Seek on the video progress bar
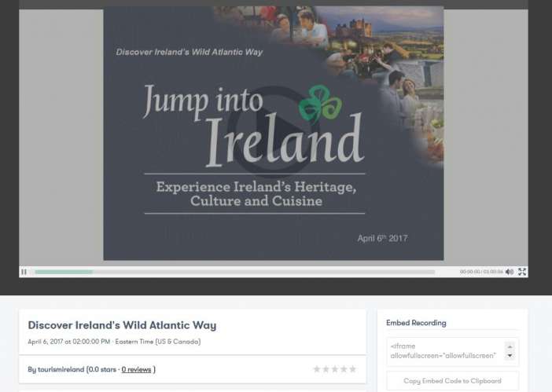This screenshot has height=392, width=552. point(236,272)
